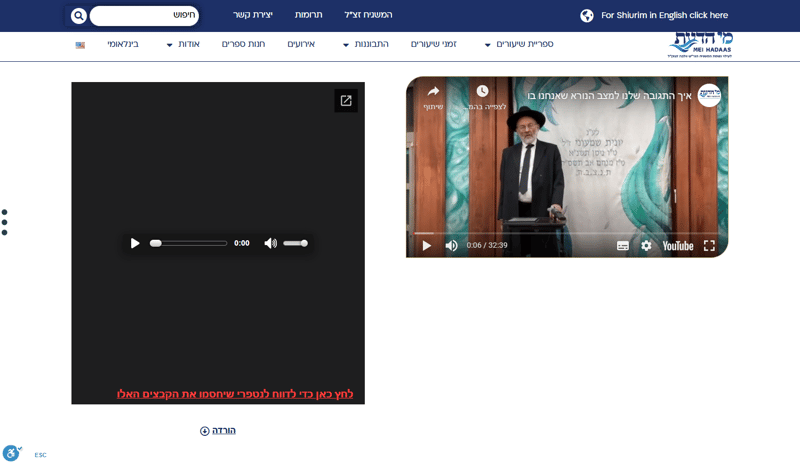Click the YouTube share arrow icon
The width and height of the screenshot is (800, 463).
[x=433, y=91]
